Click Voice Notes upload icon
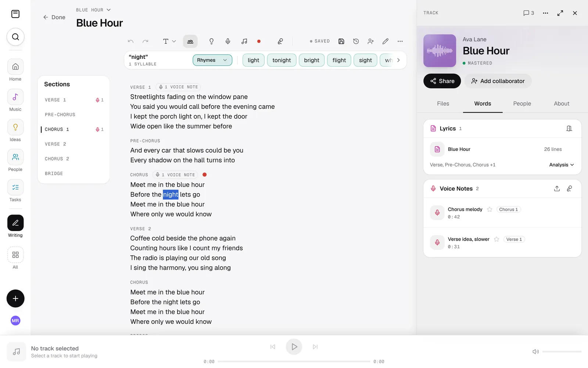 (557, 188)
